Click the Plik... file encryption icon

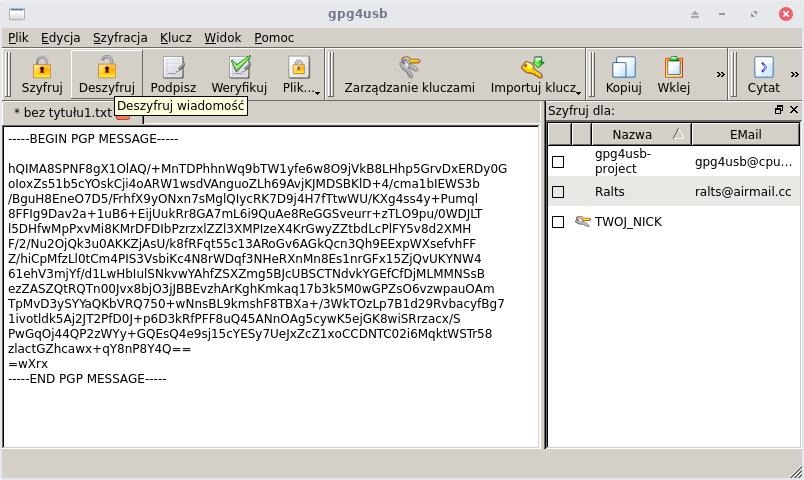tap(299, 67)
